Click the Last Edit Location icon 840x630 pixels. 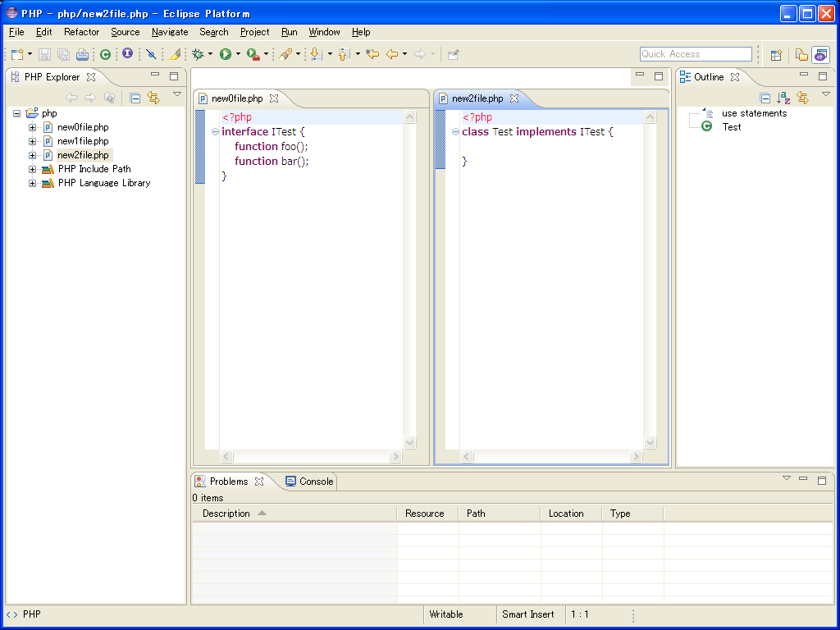[x=373, y=54]
